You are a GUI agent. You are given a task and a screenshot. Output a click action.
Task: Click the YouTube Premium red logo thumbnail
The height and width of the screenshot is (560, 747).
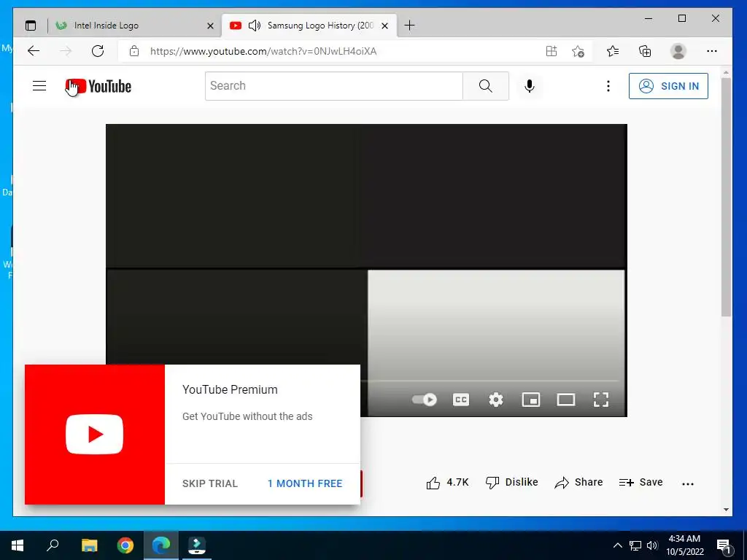95,435
